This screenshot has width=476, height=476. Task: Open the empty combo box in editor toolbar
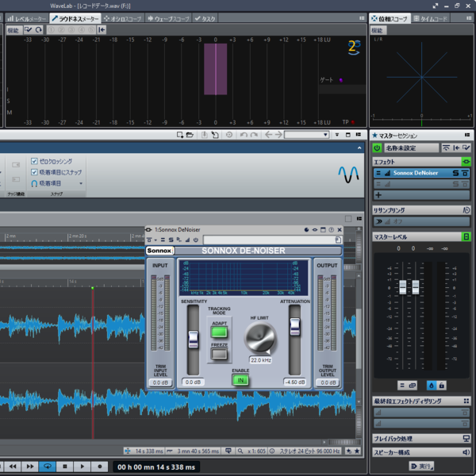coord(306,135)
